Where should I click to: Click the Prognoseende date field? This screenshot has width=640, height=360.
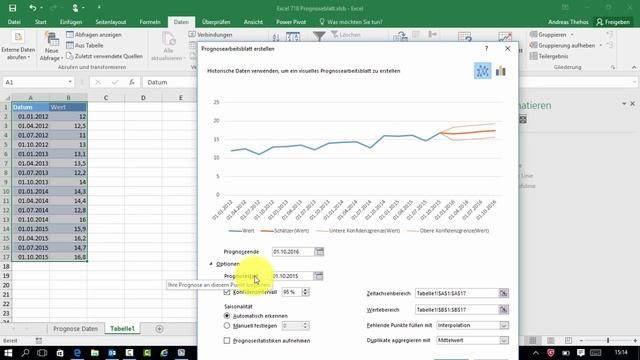pyautogui.click(x=293, y=252)
